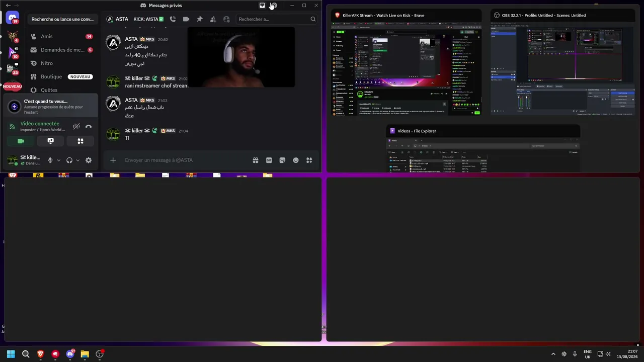The image size is (644, 362).
Task: Toggle camera in the voice panel
Action: pos(21,141)
